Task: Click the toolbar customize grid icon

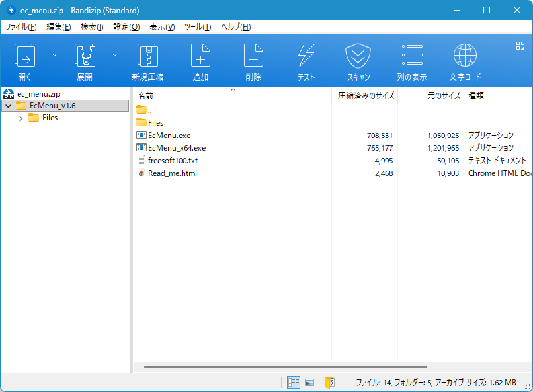Action: tap(520, 46)
